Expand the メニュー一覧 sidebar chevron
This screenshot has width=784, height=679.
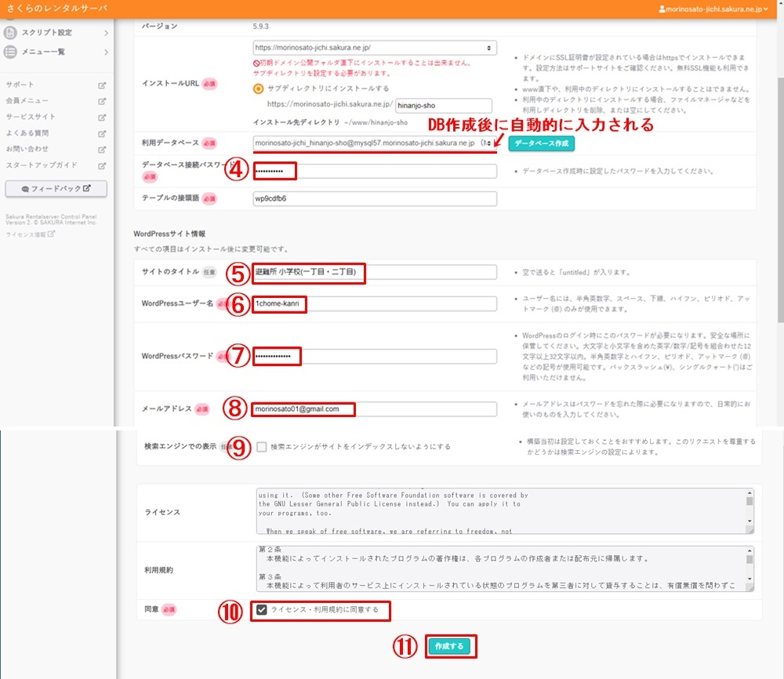[106, 52]
